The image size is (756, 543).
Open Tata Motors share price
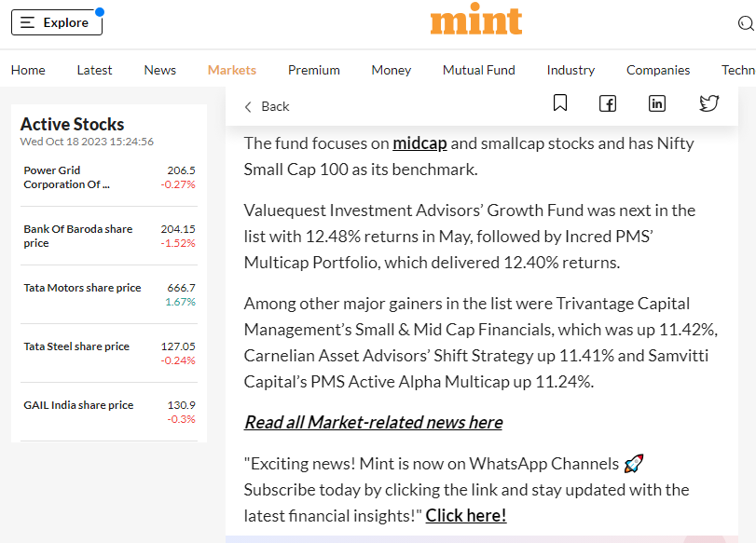tap(82, 288)
